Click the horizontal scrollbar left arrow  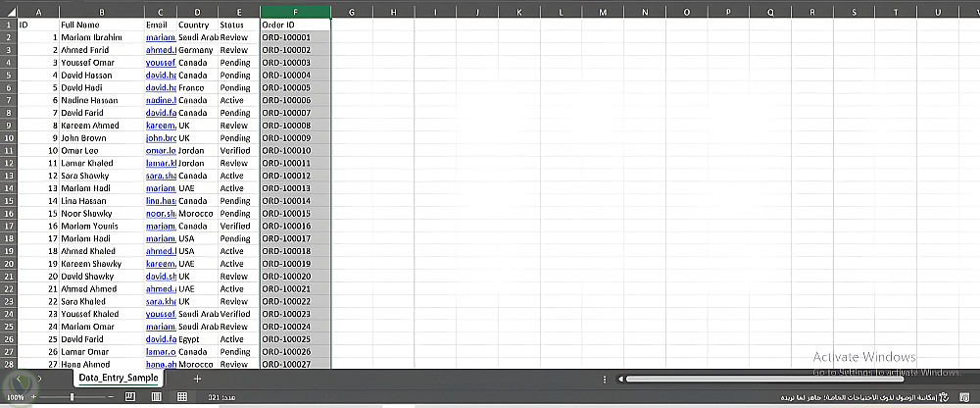click(620, 379)
